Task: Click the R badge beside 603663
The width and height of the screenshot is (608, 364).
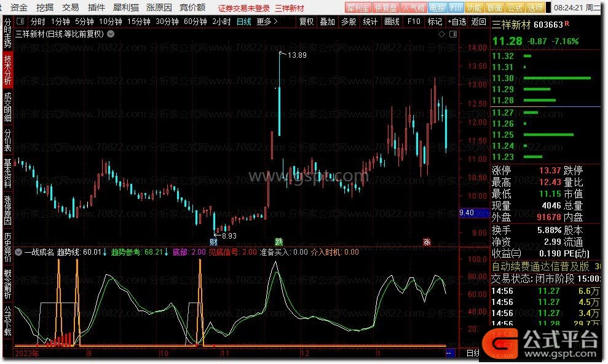Action: (567, 23)
